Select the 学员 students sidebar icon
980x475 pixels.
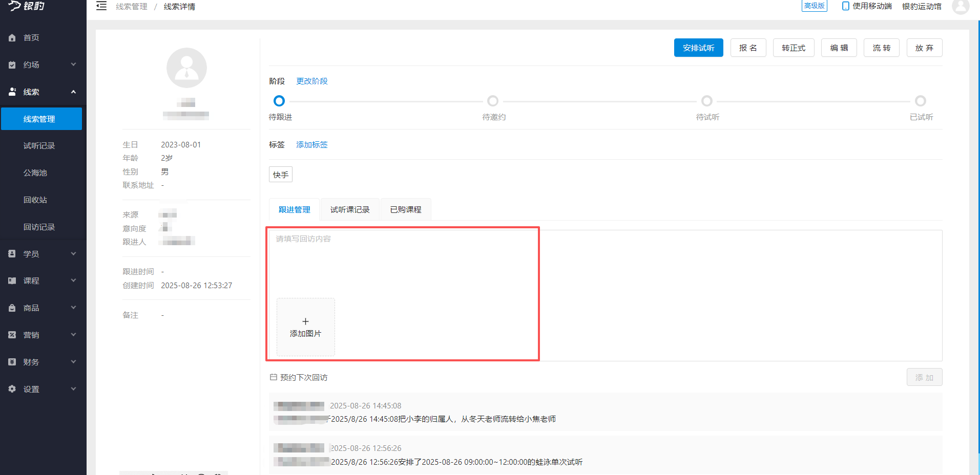12,253
